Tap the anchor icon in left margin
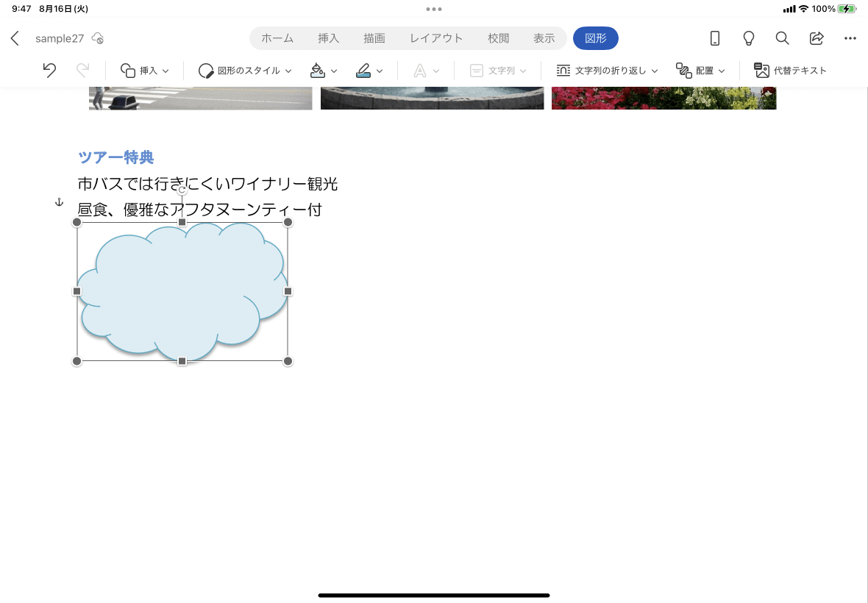The width and height of the screenshot is (868, 603). pos(60,202)
